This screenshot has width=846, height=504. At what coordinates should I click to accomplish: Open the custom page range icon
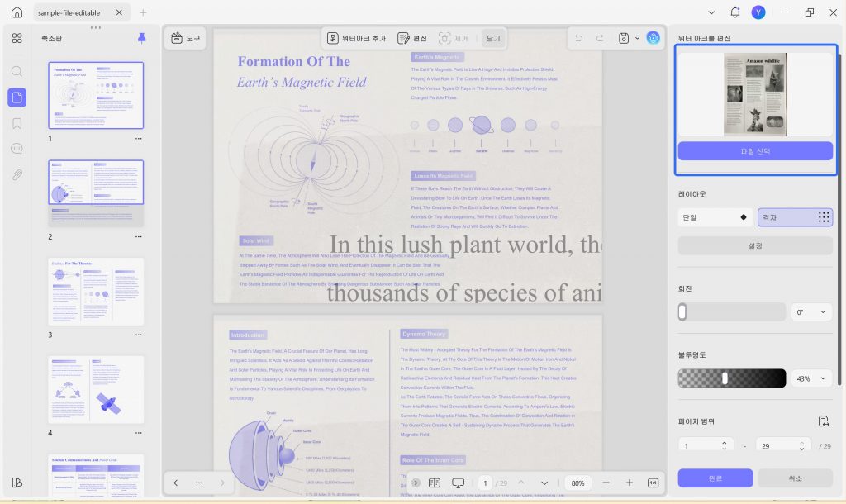(824, 421)
